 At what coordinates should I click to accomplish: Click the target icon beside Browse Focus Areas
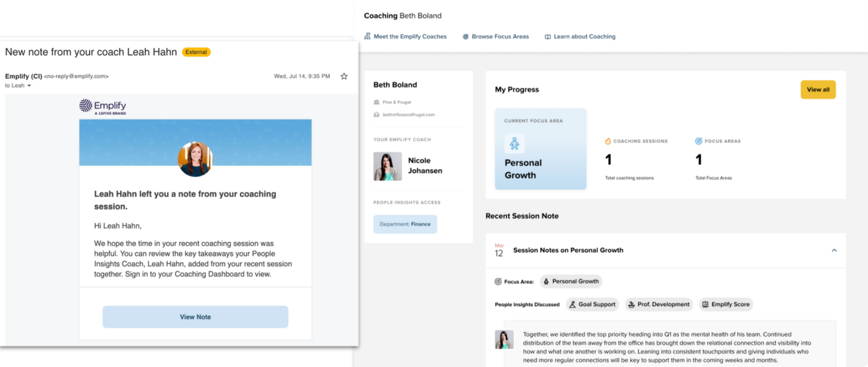pos(466,37)
